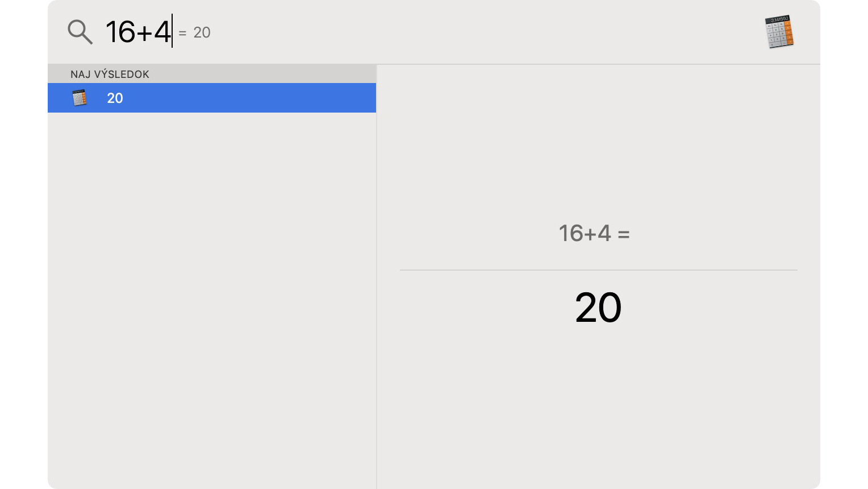Click the inline "= 20" result beside query
The image size is (868, 489).
(x=195, y=32)
